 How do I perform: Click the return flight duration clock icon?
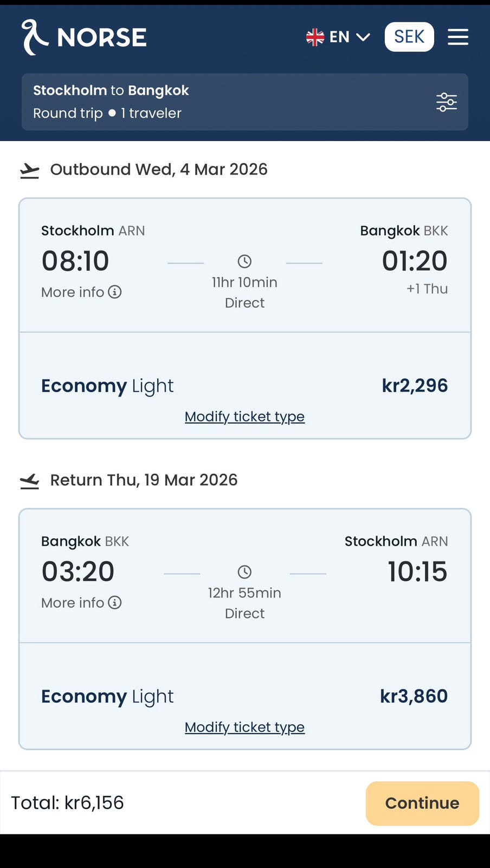pos(244,572)
